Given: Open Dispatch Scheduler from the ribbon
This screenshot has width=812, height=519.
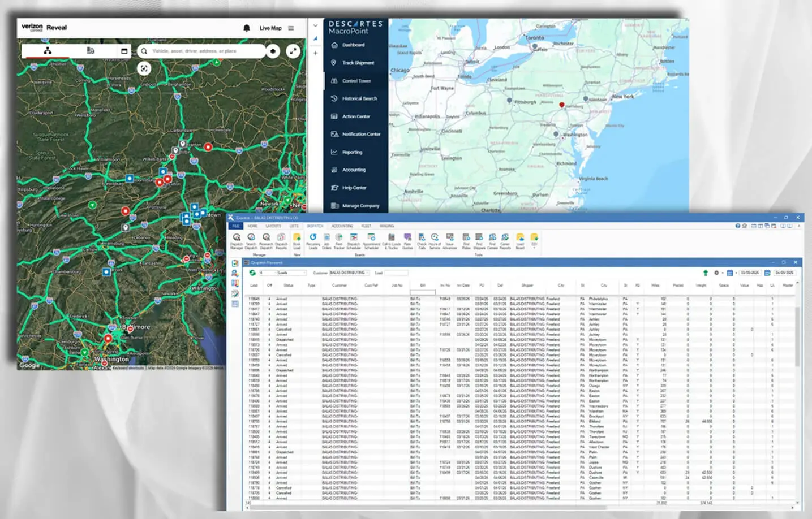Looking at the screenshot, I should coord(354,241).
